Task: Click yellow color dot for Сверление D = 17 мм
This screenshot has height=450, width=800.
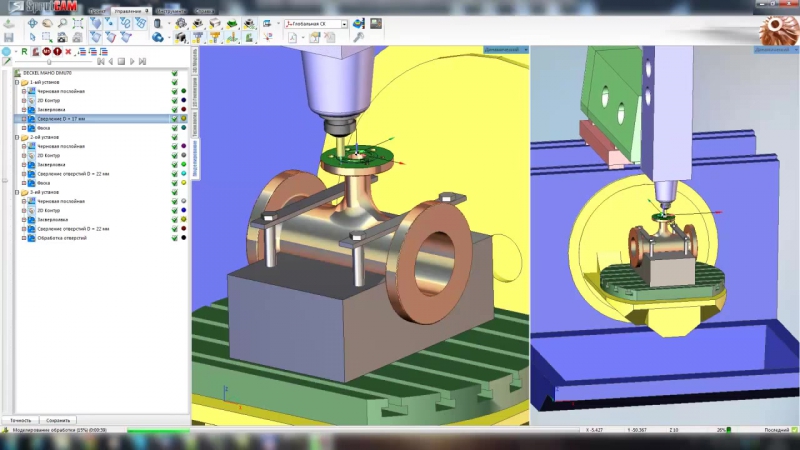Action: (184, 119)
